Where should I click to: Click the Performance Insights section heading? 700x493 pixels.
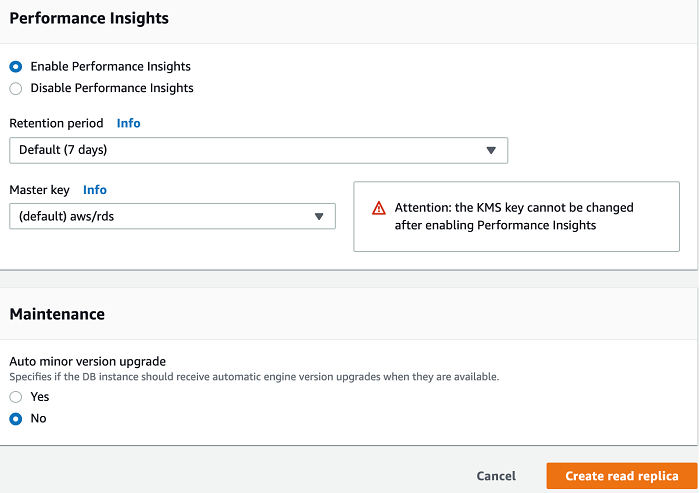point(89,18)
